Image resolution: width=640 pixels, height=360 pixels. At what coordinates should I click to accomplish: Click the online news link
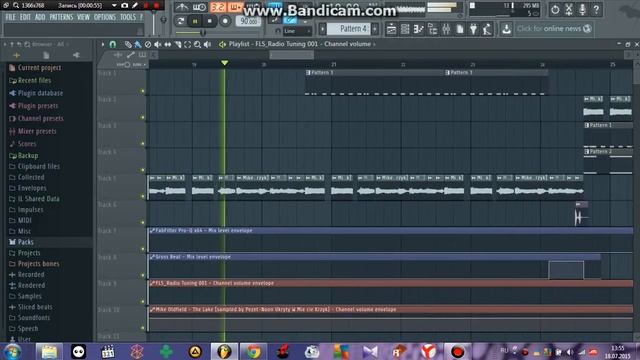[x=554, y=29]
